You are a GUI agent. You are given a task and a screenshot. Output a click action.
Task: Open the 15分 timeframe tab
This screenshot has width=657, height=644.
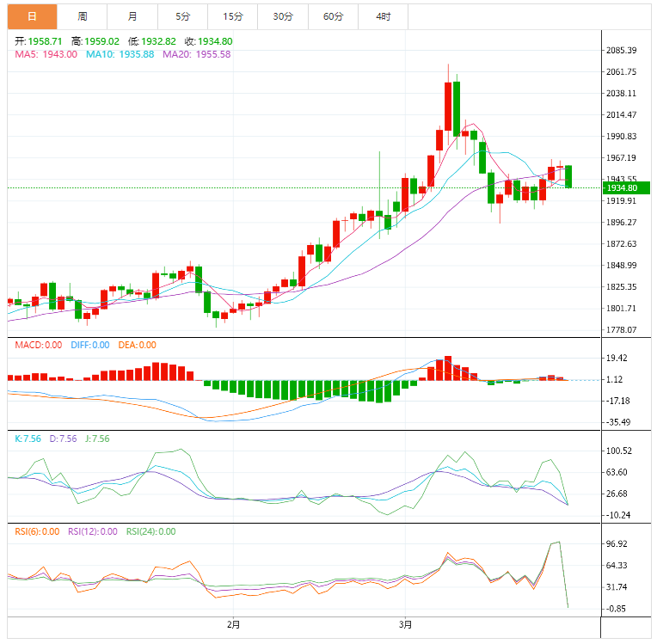tap(232, 16)
